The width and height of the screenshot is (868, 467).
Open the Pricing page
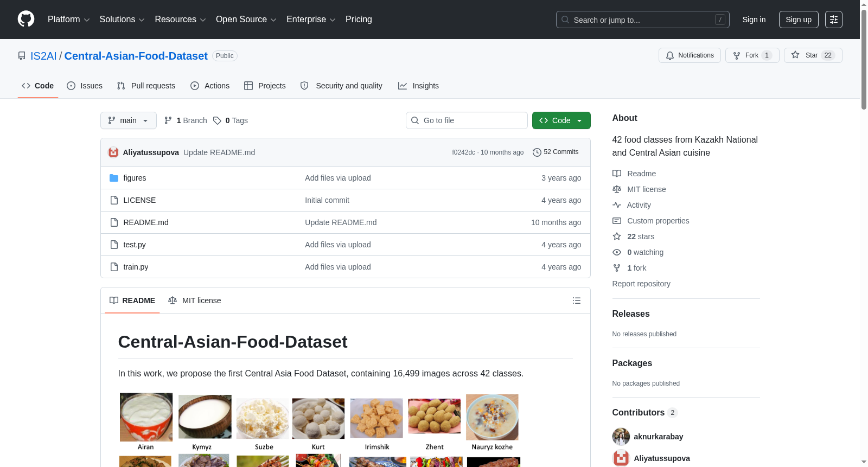(359, 20)
